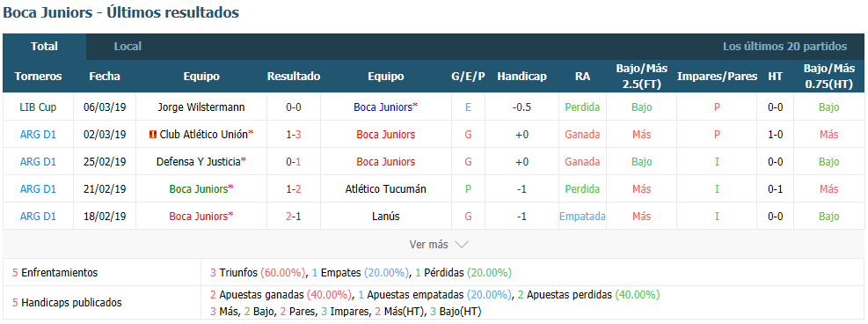This screenshot has width=868, height=324.
Task: Click the Ver más text
Action: point(429,244)
